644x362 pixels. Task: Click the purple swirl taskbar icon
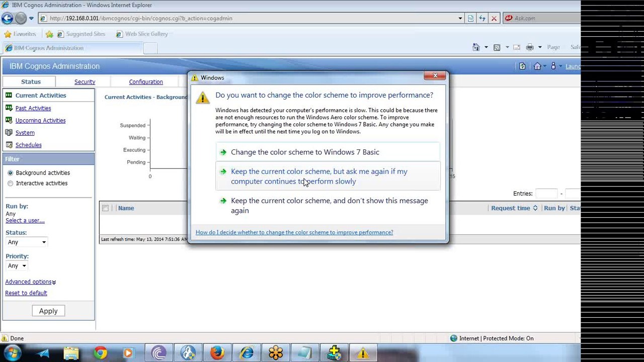click(x=159, y=353)
